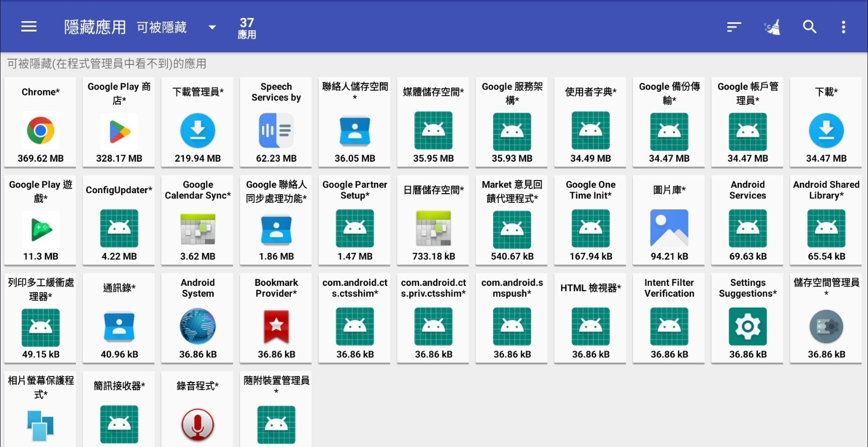Select the 錄音程式 microphone icon
This screenshot has width=868, height=447.
[197, 424]
